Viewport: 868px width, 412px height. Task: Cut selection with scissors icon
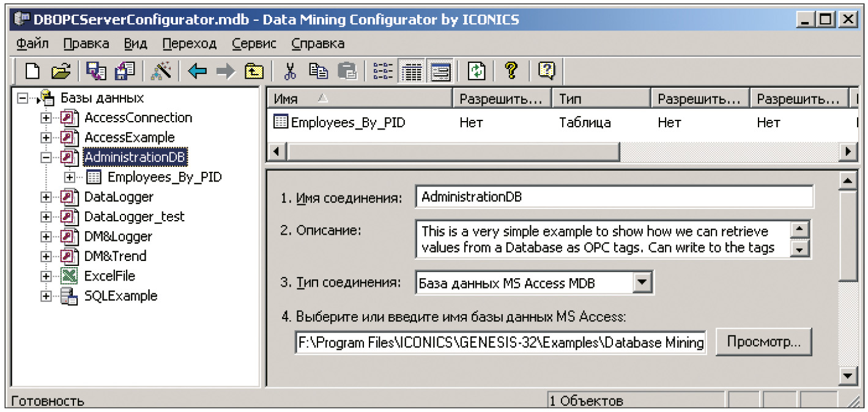pos(290,72)
